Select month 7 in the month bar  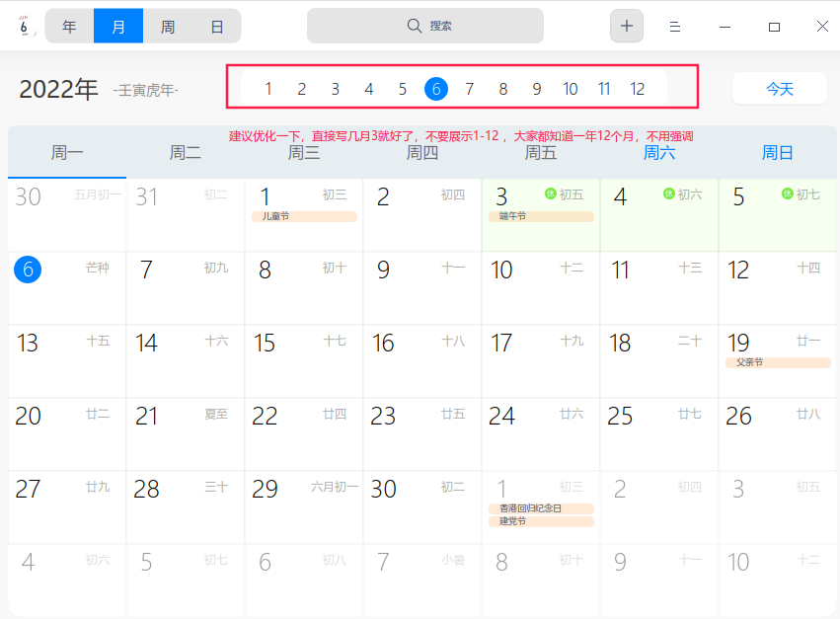(x=470, y=89)
